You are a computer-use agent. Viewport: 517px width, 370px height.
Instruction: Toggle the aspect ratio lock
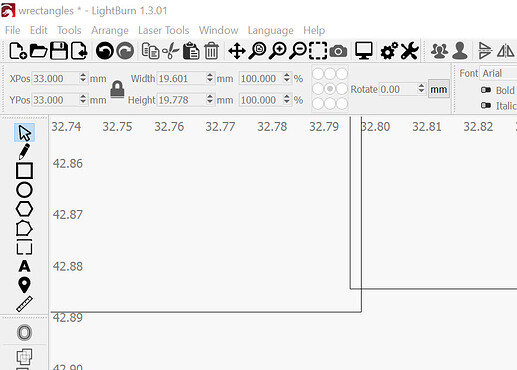117,89
